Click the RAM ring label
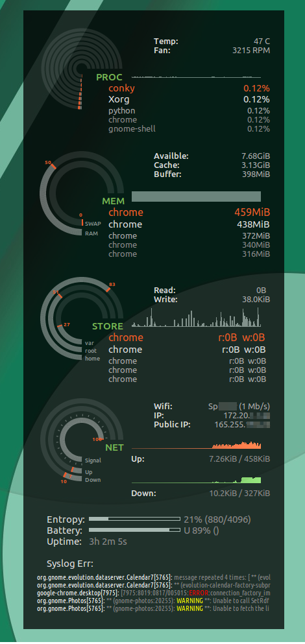The height and width of the screenshot is (644, 305). 91,233
